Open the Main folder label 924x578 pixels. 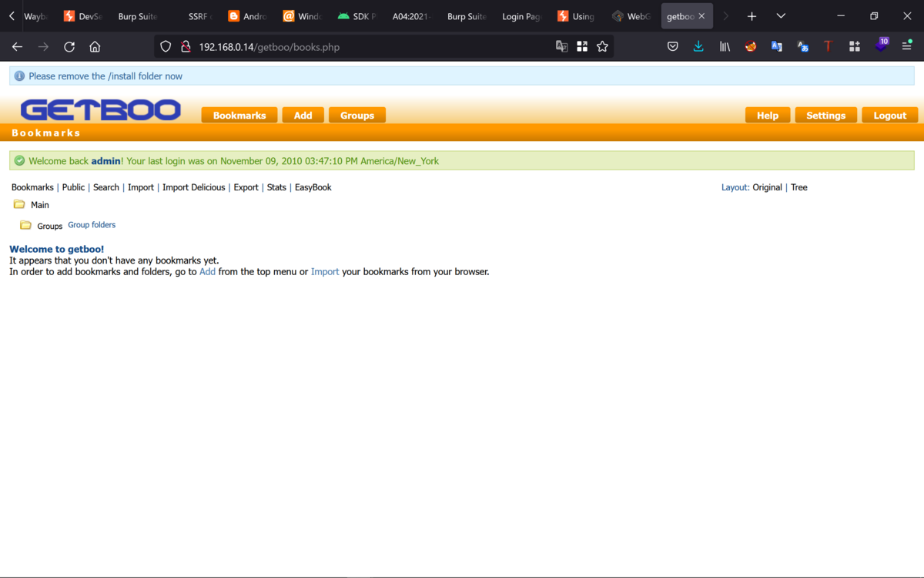pyautogui.click(x=40, y=205)
